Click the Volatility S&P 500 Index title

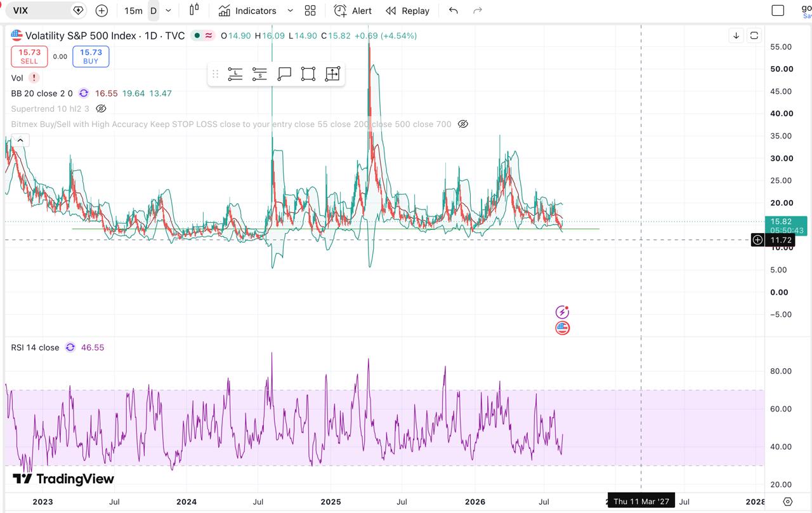point(105,36)
